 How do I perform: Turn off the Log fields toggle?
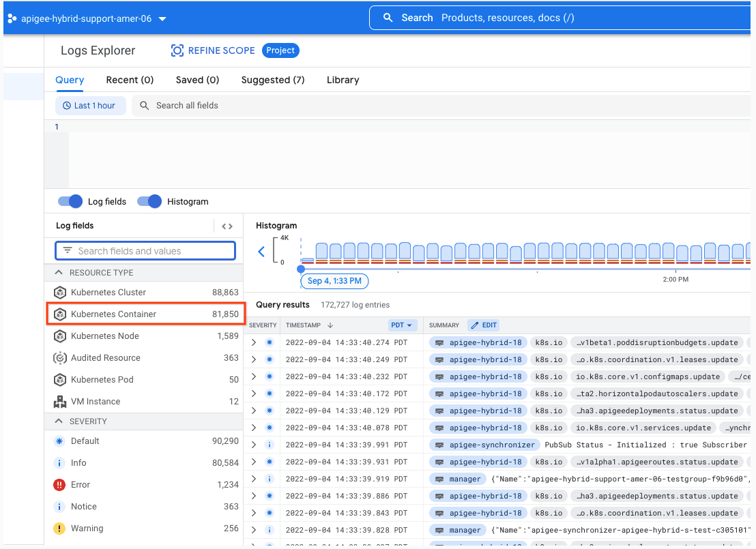click(x=70, y=201)
